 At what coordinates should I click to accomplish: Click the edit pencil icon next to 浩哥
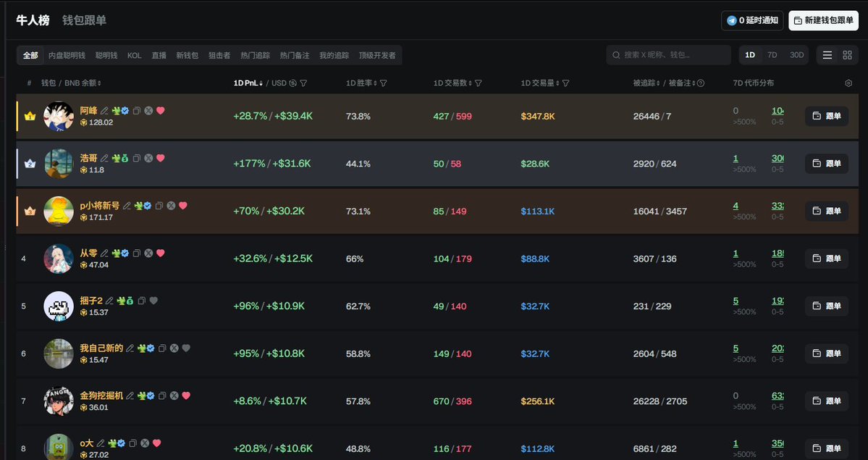(x=104, y=159)
